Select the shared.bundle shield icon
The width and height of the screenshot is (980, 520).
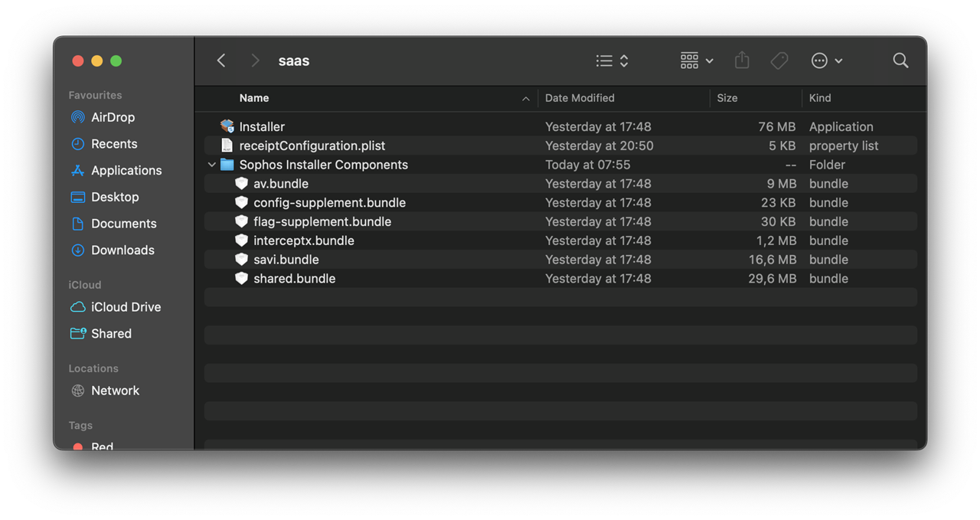coord(241,278)
